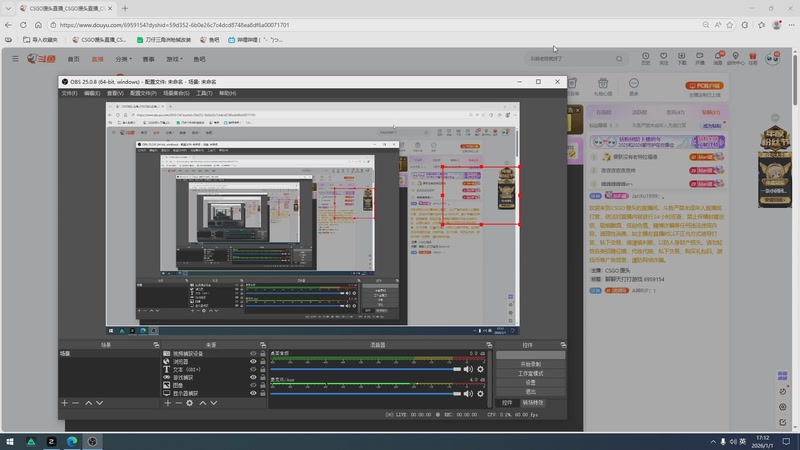This screenshot has height=450, width=800.
Task: Open OBS 配置文件(P) menu
Action: coord(143,93)
